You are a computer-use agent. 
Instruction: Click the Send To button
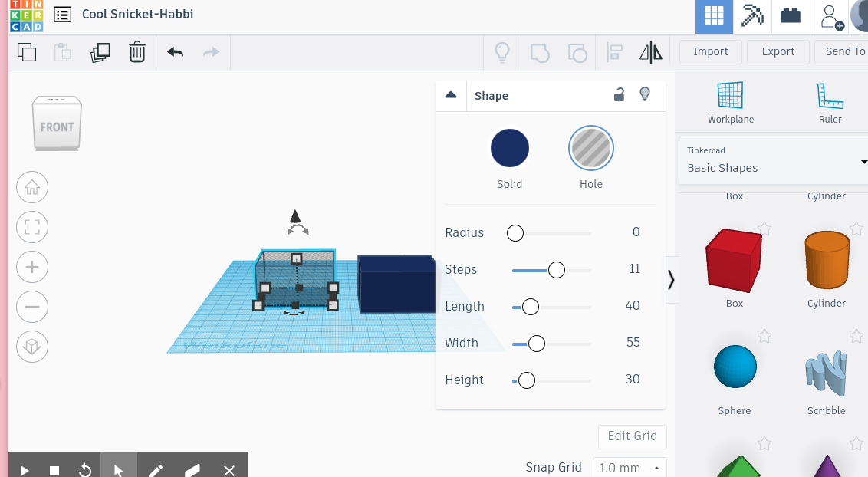tap(842, 52)
